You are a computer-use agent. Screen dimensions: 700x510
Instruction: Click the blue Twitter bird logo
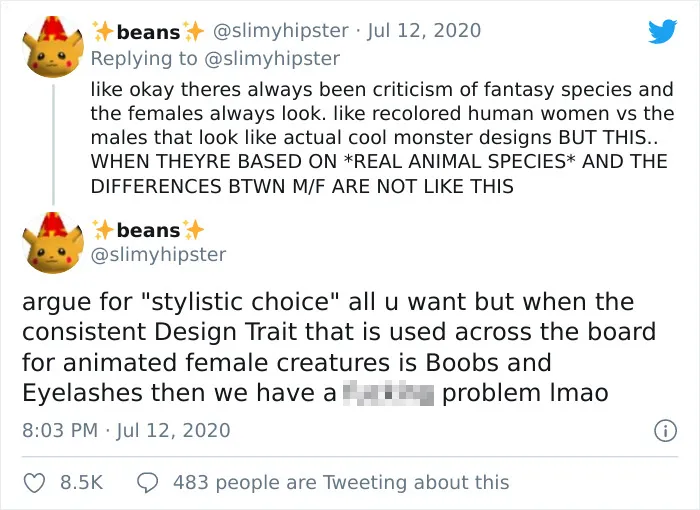pyautogui.click(x=662, y=31)
